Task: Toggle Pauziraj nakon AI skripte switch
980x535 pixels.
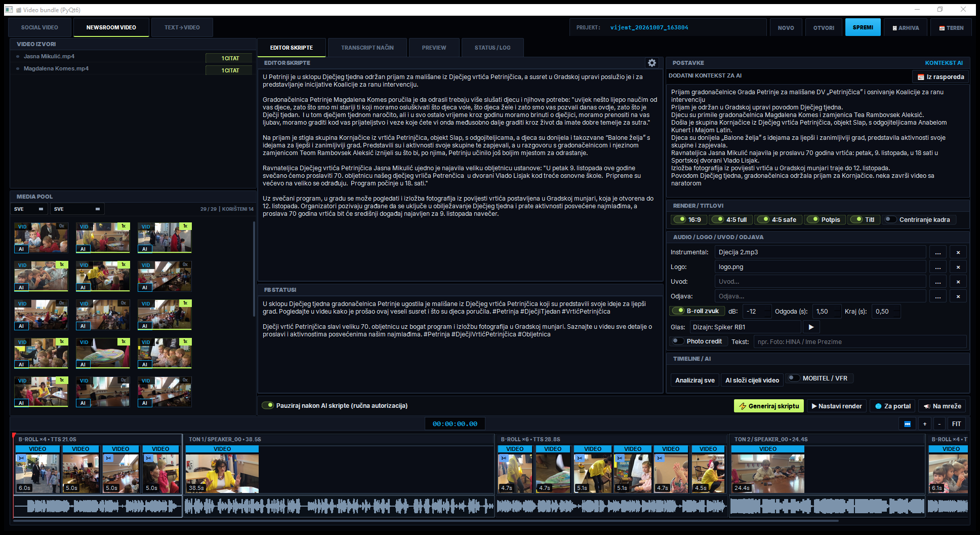Action: [268, 406]
